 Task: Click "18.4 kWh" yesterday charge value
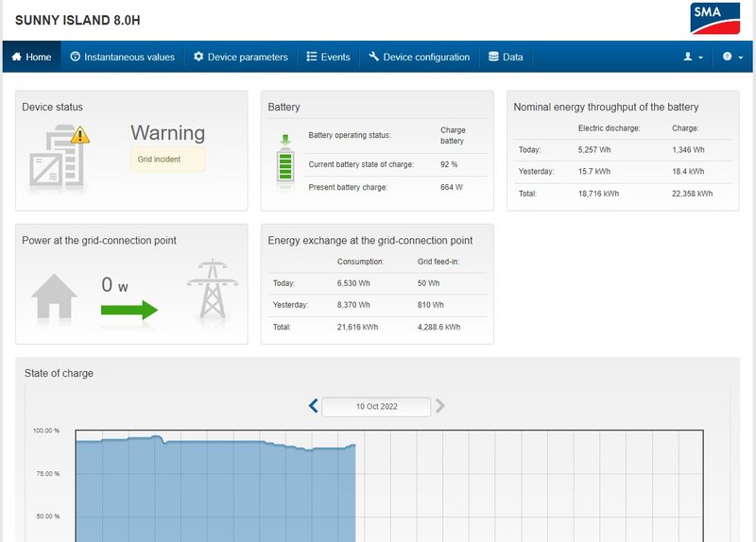[688, 172]
